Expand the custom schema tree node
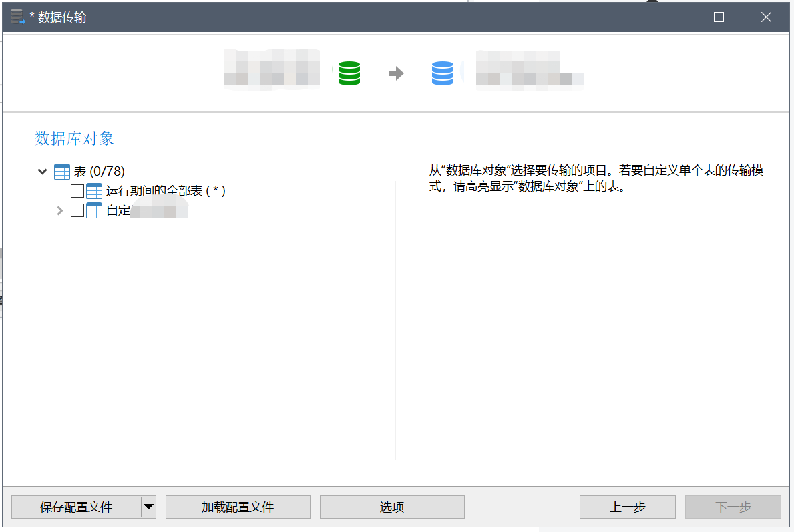Viewport: 794px width, 532px height. pyautogui.click(x=59, y=210)
